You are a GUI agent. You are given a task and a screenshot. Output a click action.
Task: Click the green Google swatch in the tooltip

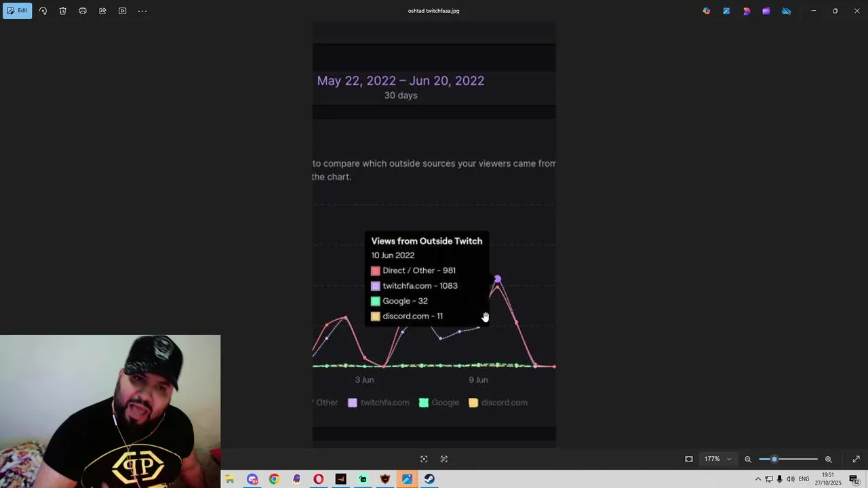[376, 301]
